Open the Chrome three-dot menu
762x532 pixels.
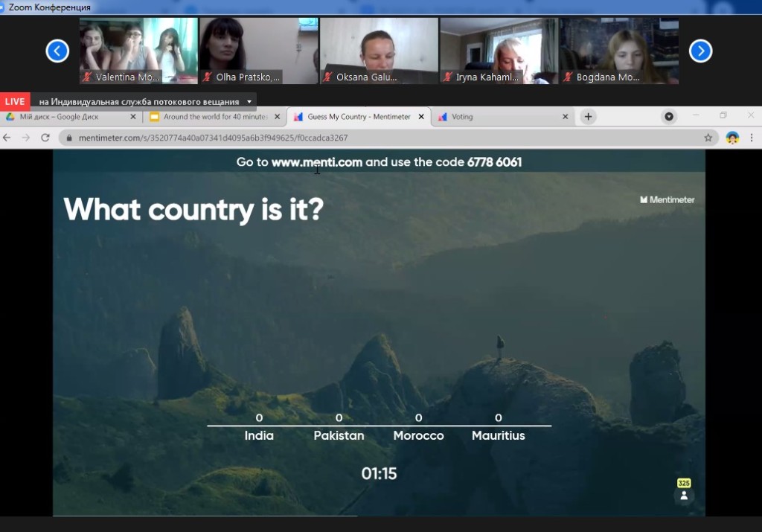point(752,138)
